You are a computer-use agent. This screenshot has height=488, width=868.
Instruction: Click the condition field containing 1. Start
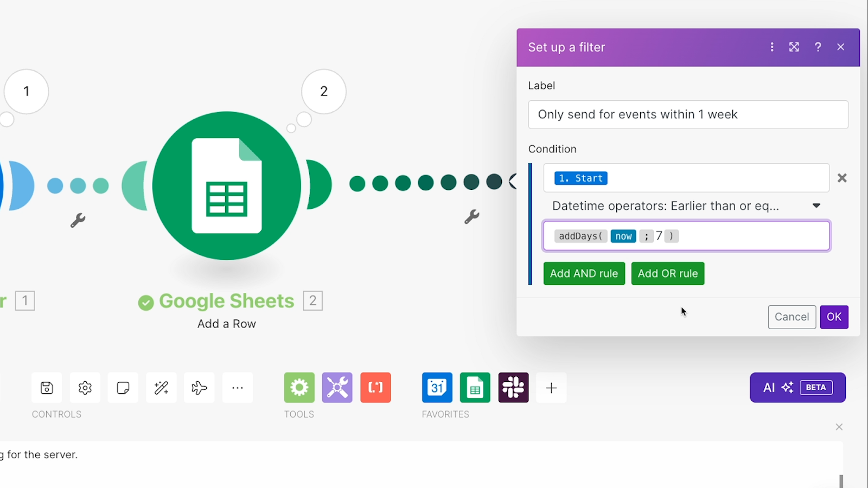[686, 178]
